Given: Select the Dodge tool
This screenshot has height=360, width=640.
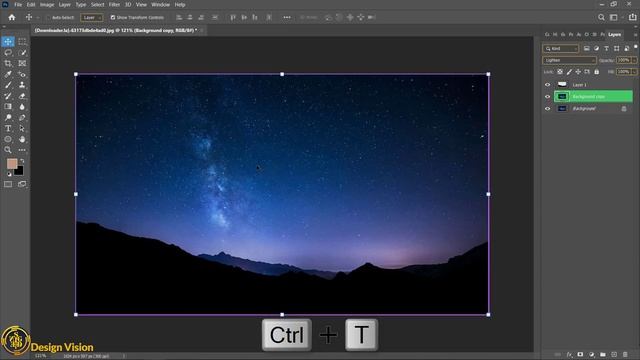Looking at the screenshot, I should 8,118.
